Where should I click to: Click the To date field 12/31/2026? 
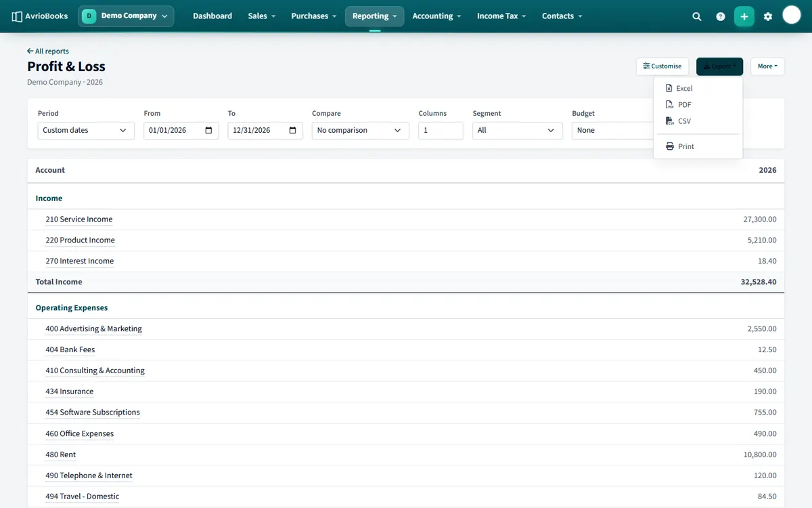pos(265,130)
